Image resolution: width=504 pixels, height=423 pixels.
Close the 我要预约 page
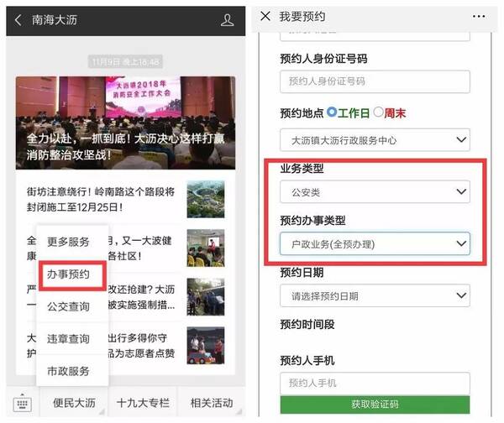coord(265,16)
